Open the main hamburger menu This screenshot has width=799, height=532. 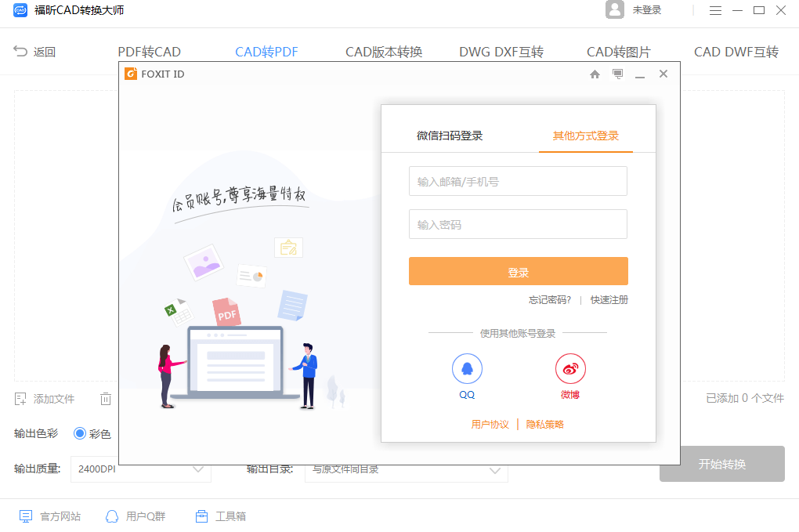715,10
